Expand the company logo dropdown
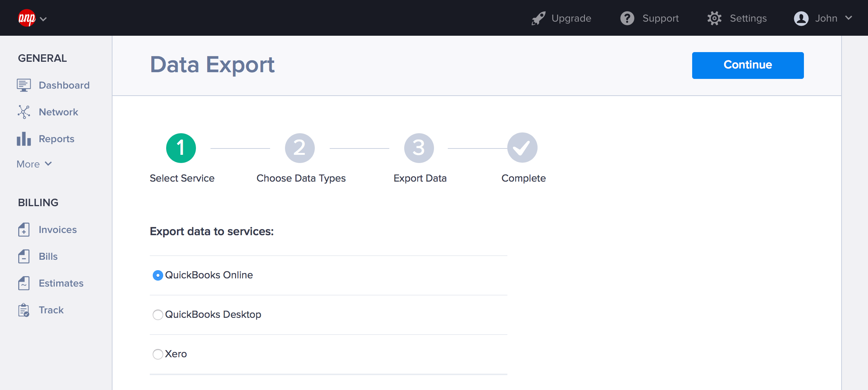Viewport: 868px width, 390px height. click(x=33, y=18)
